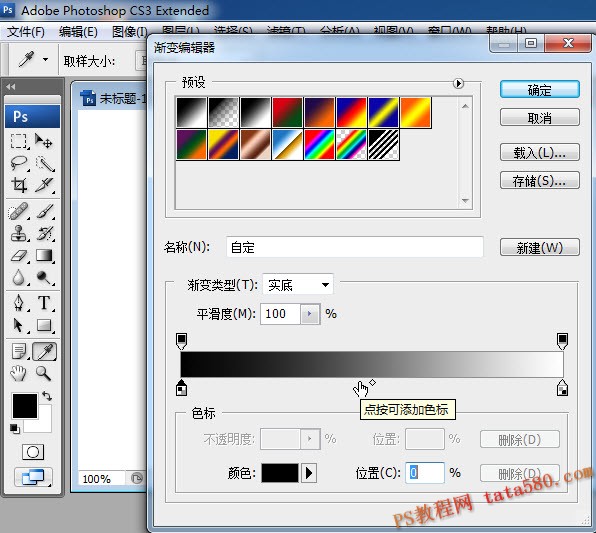This screenshot has height=533, width=596.
Task: Open the presets flyout menu arrow
Action: [458, 83]
